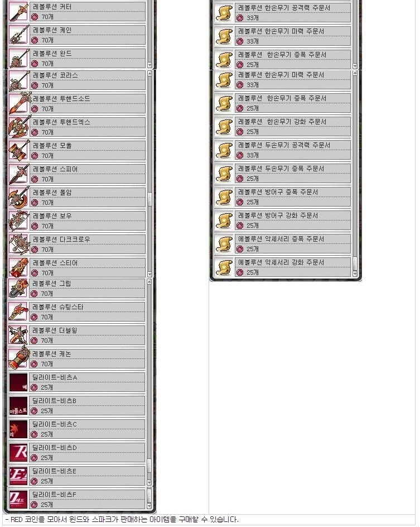The height and width of the screenshot is (527, 420).
Task: Click the 레볼루션 투핸드엑스 axe icon
Action: click(x=19, y=127)
